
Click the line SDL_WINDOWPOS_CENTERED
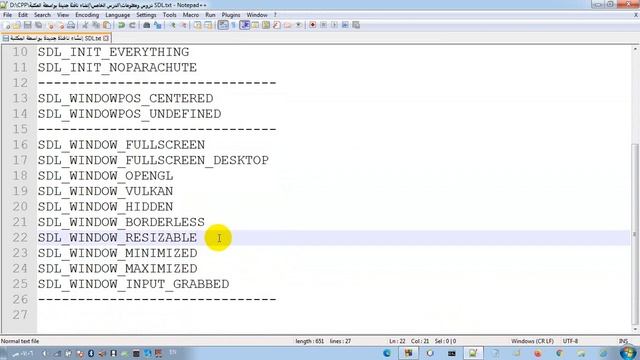click(x=126, y=99)
